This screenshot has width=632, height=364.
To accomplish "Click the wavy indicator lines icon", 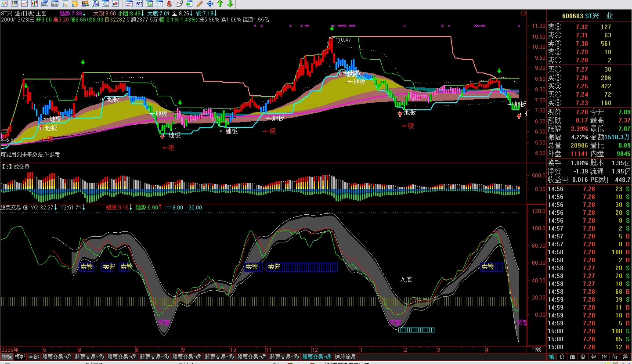I will coord(129,4).
